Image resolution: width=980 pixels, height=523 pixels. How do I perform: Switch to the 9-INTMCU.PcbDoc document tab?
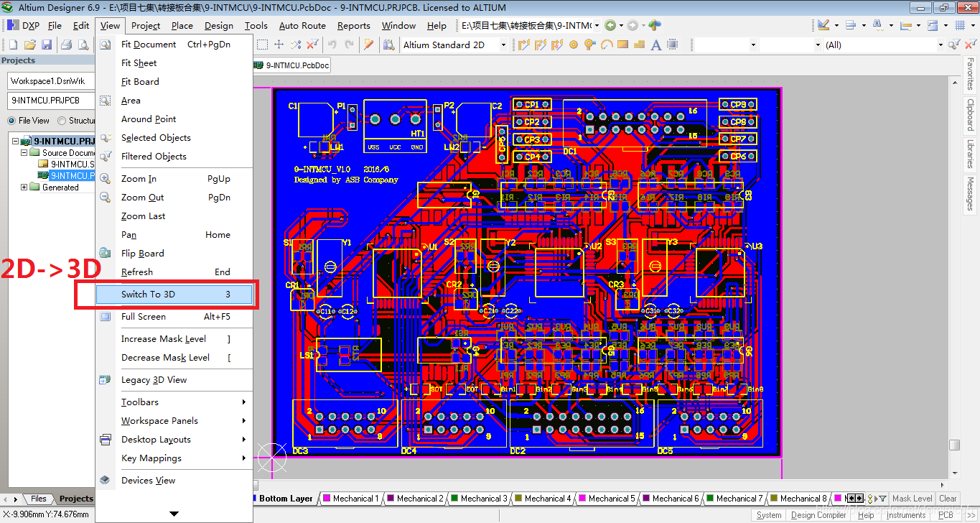coord(292,65)
